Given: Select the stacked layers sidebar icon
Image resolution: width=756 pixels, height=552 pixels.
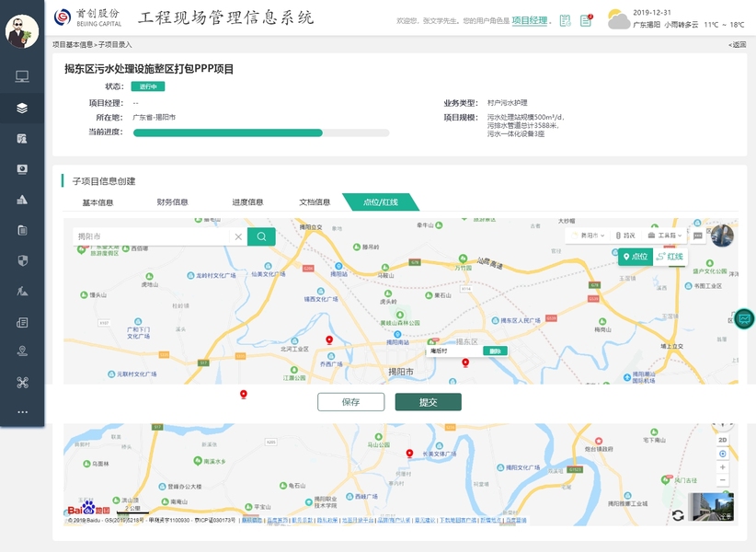Looking at the screenshot, I should coord(22,108).
